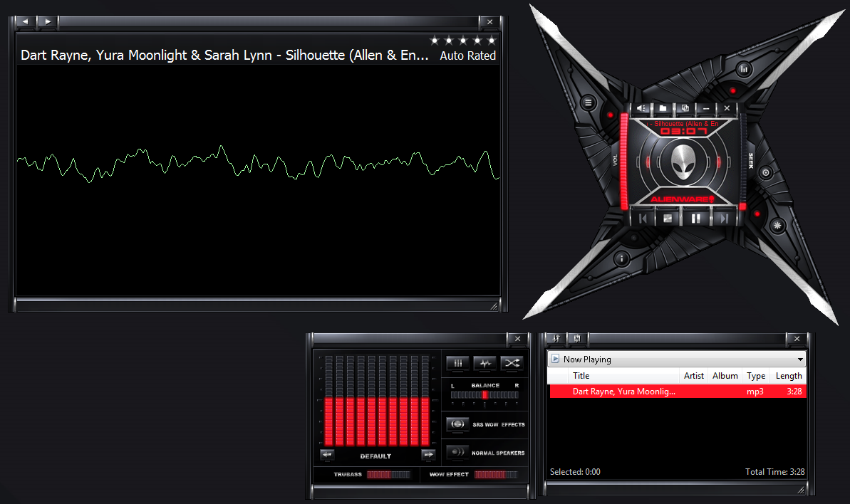
Task: Pause the current track
Action: 696,217
